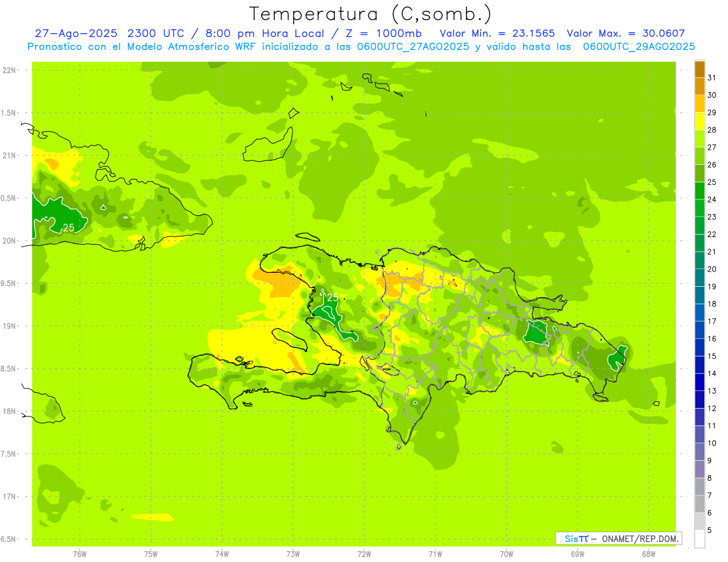Click the white legend band below 5
The image size is (728, 562).
tap(699, 539)
